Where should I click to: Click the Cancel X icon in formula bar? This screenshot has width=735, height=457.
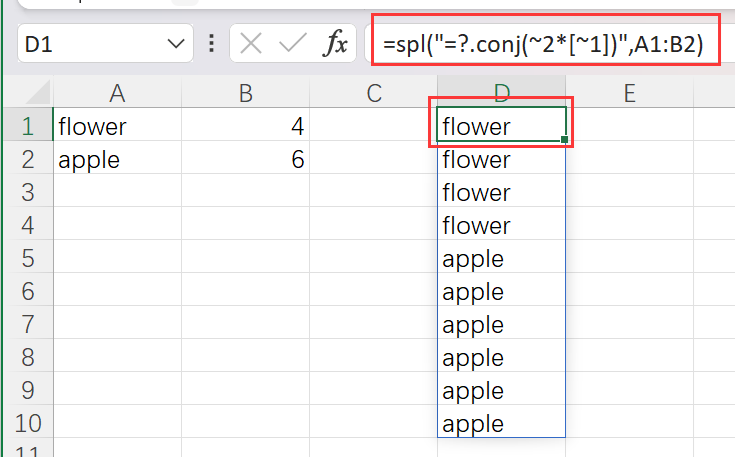(x=253, y=44)
